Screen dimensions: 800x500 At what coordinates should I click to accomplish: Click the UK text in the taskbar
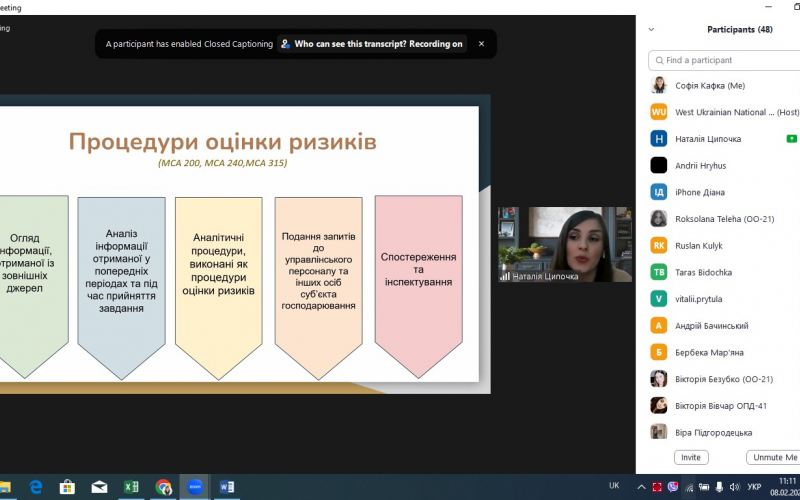click(614, 486)
